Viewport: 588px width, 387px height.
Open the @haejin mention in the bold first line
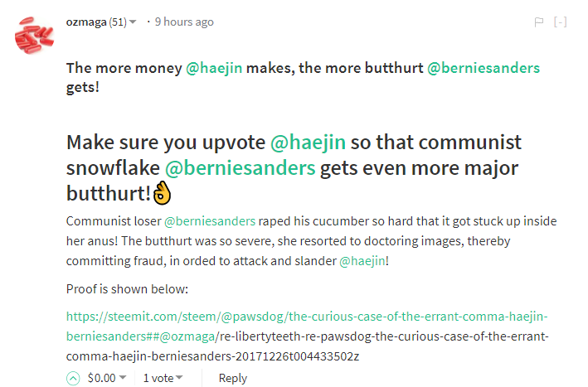tap(214, 68)
